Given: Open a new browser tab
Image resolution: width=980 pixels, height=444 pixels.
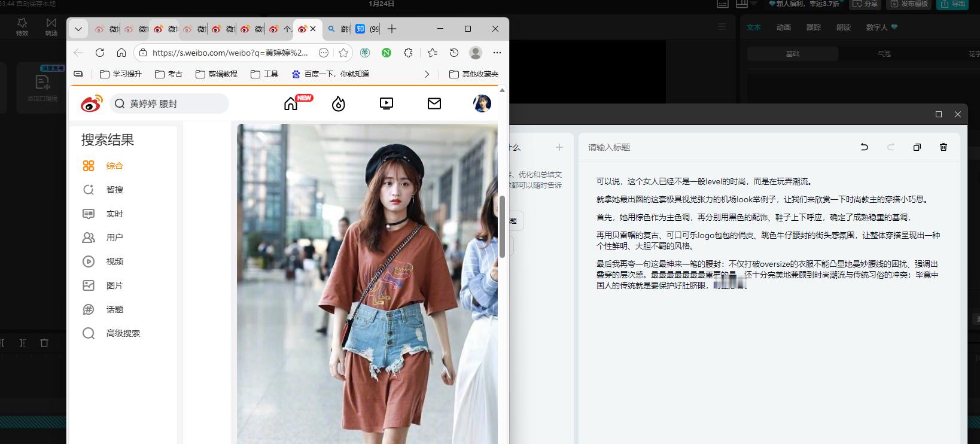Looking at the screenshot, I should (x=392, y=29).
